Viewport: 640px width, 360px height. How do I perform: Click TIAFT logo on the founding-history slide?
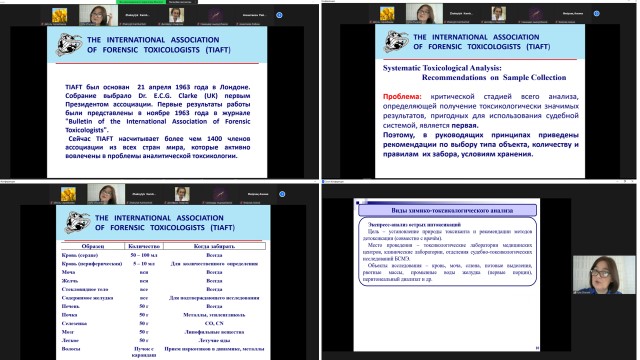(69, 44)
